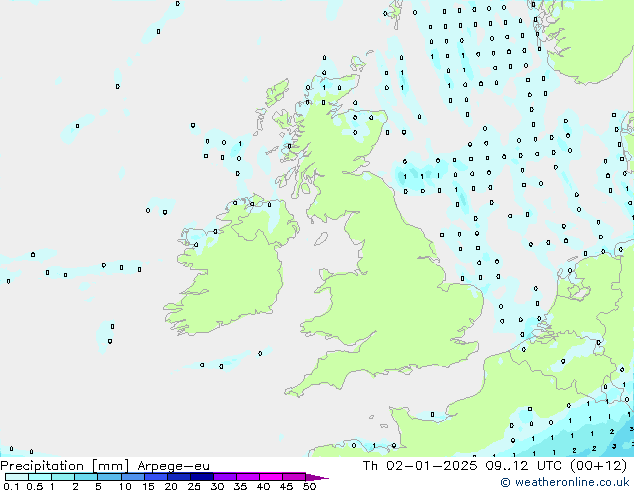Pick the 15–20 mm legend swatch

click(x=155, y=477)
